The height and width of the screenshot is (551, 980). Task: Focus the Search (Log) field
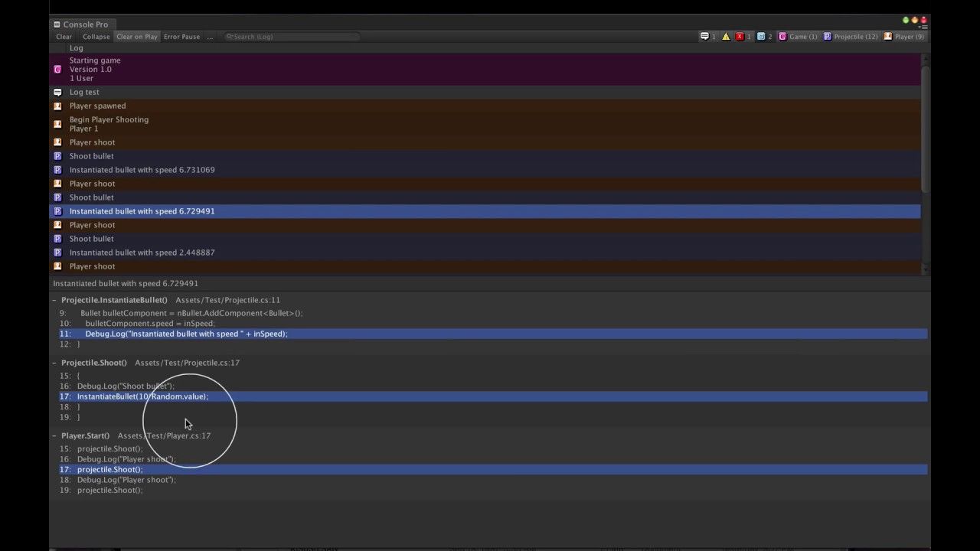pos(291,37)
